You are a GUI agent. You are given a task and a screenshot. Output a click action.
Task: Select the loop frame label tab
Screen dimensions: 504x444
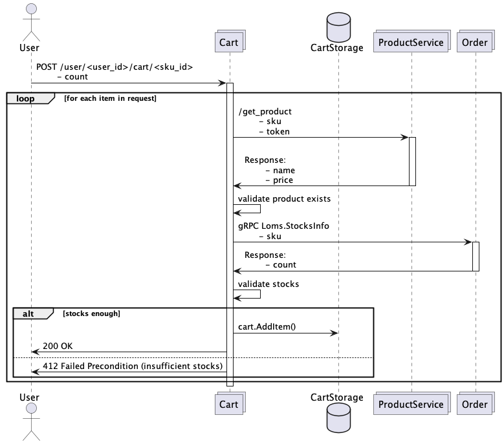(29, 99)
